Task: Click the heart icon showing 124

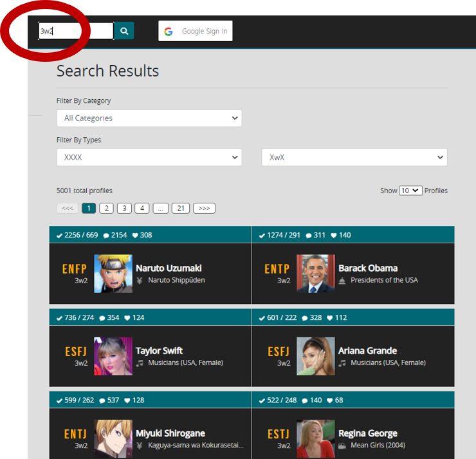Action: [x=127, y=318]
